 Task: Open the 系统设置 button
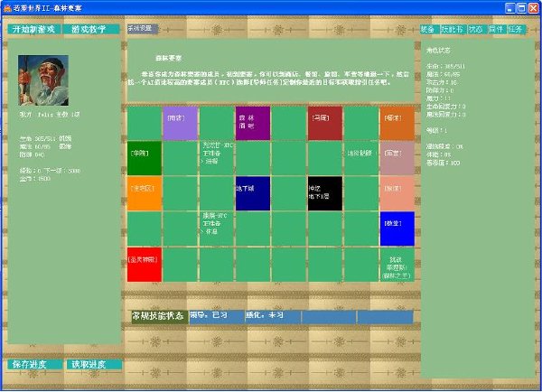point(143,29)
